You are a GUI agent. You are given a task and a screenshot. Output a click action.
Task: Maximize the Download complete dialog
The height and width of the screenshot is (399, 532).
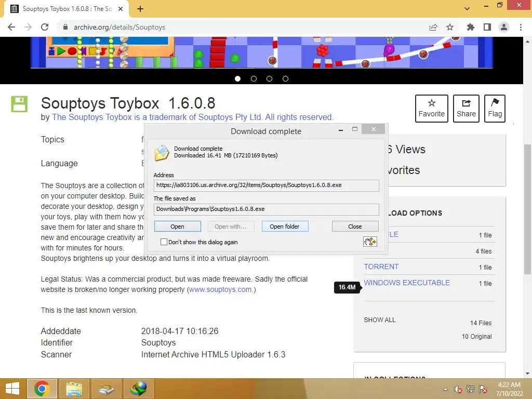coord(355,129)
